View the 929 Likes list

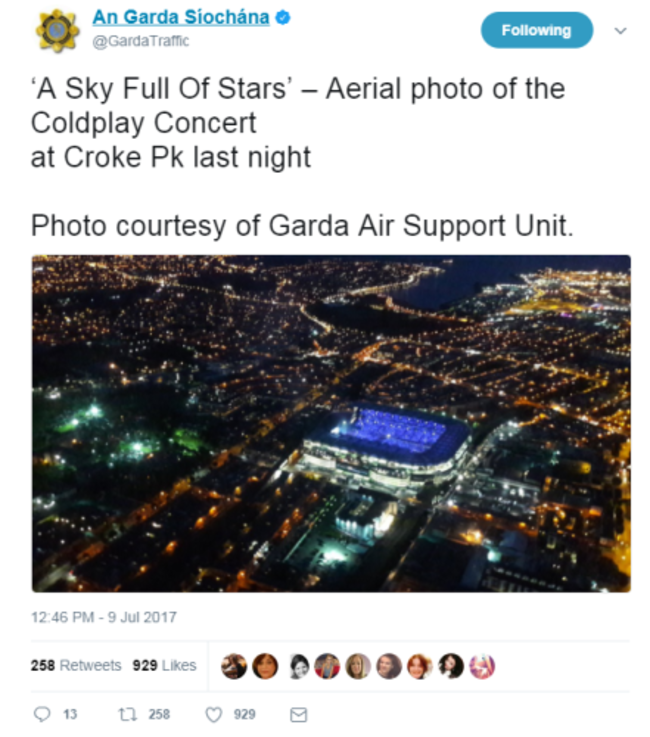click(165, 666)
